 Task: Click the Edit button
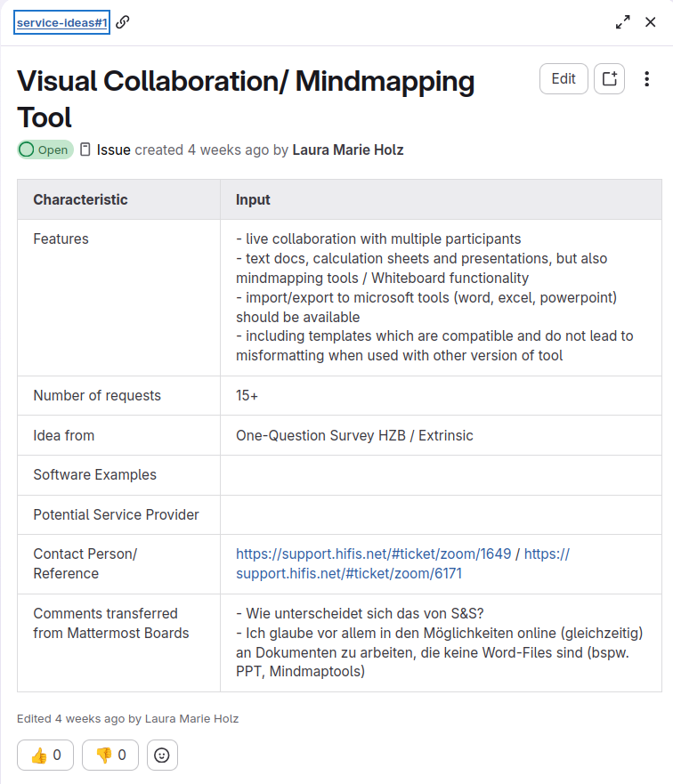point(564,78)
